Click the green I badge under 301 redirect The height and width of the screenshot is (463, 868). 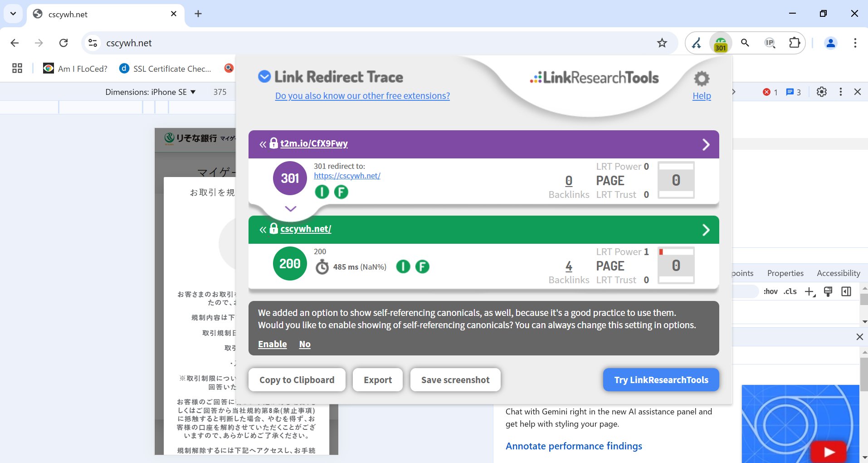(x=322, y=192)
